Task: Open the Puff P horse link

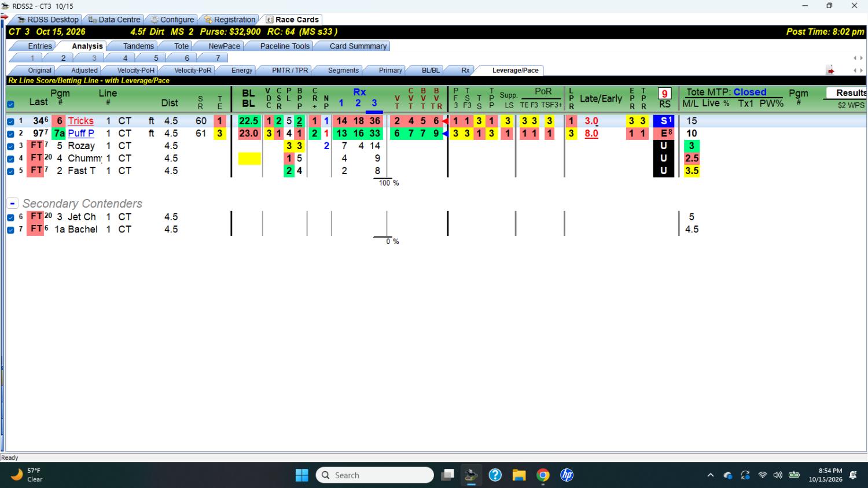Action: (x=81, y=133)
